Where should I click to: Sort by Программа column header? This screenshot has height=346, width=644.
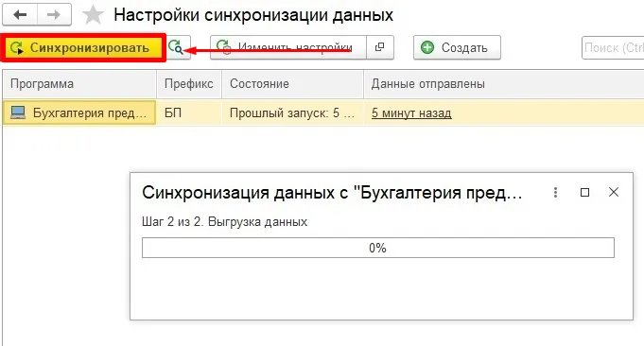[79, 84]
